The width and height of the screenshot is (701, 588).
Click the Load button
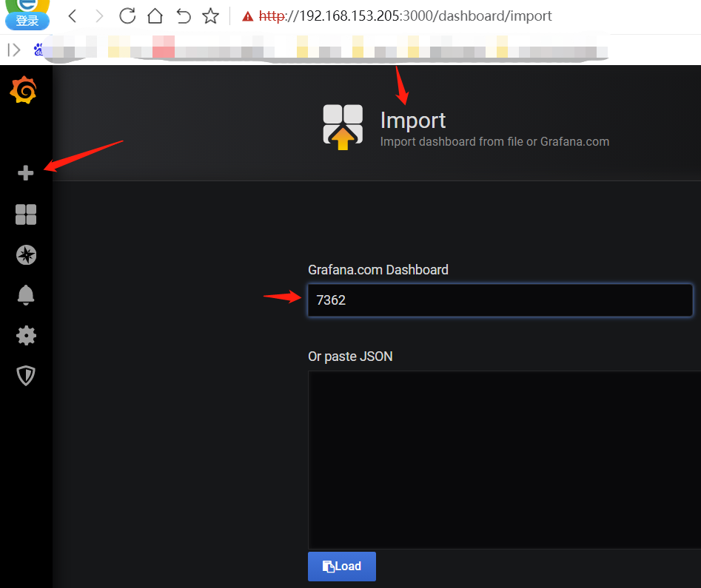pos(342,567)
